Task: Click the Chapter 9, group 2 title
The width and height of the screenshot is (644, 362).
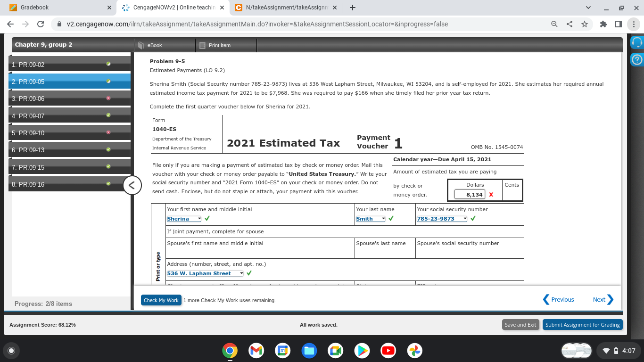Action: click(44, 44)
